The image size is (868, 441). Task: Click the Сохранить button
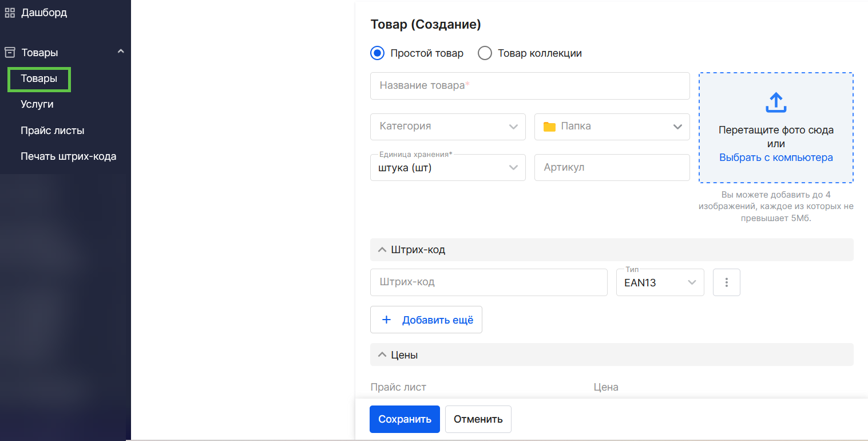pos(405,419)
